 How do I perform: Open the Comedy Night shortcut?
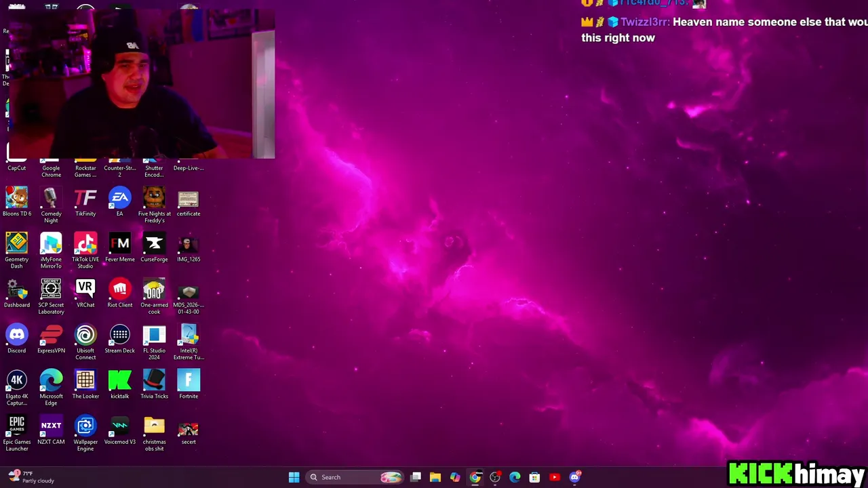click(51, 205)
